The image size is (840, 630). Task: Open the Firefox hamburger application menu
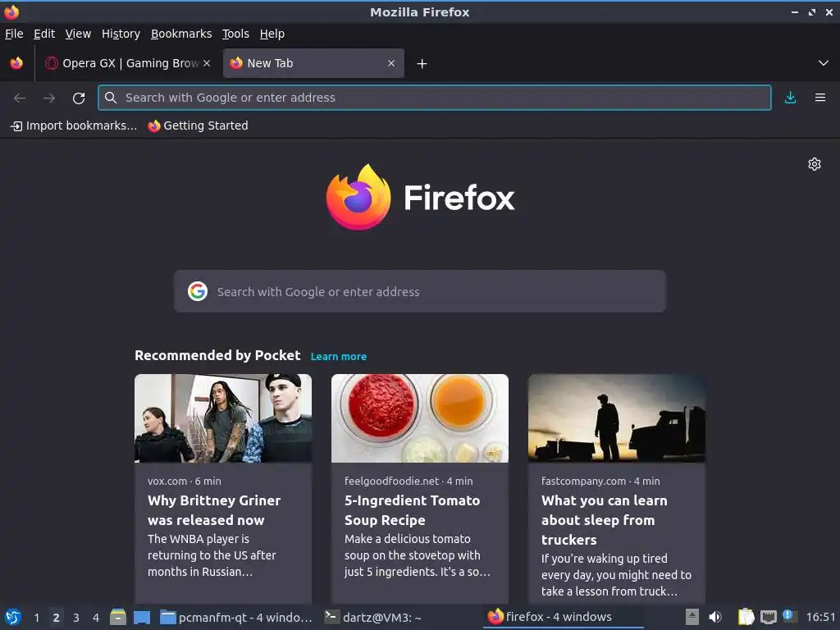point(820,98)
